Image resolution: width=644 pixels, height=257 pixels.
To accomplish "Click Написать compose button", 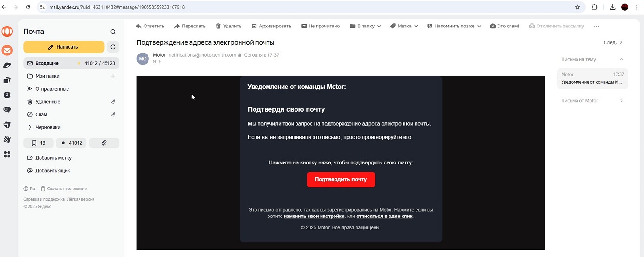I will (x=64, y=47).
